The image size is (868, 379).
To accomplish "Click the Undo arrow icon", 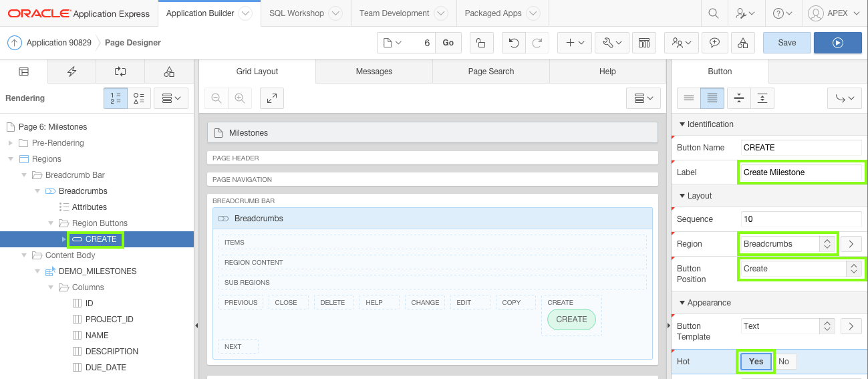I will [513, 43].
